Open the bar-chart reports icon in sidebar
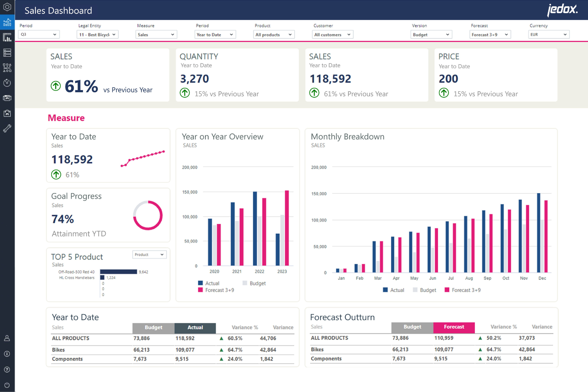 click(7, 37)
